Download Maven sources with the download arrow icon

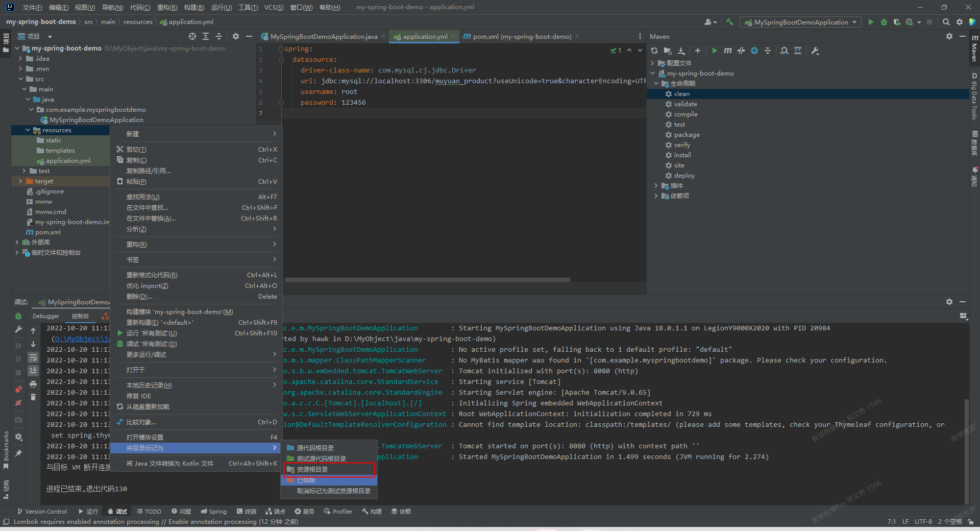click(x=681, y=51)
